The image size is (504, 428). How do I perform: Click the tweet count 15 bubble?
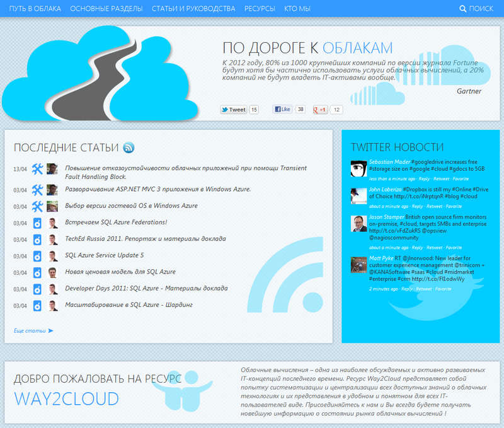254,110
